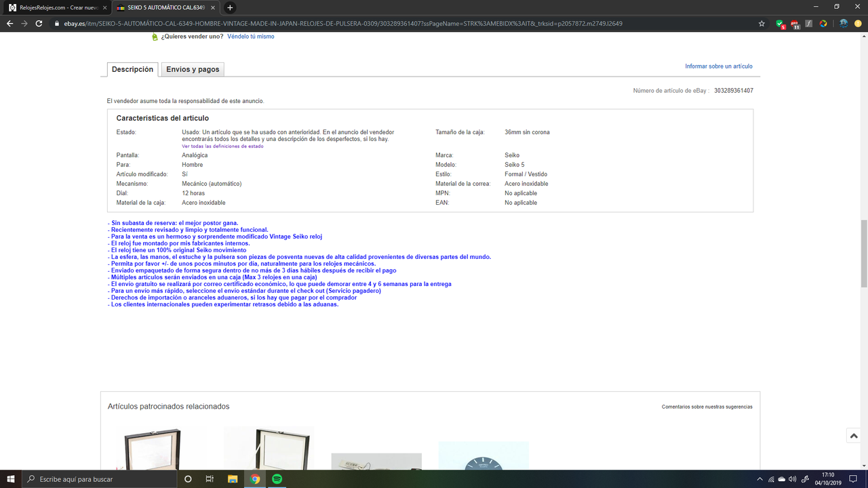Click the Sin subasta de reserva line
868x488 pixels.
tap(173, 223)
